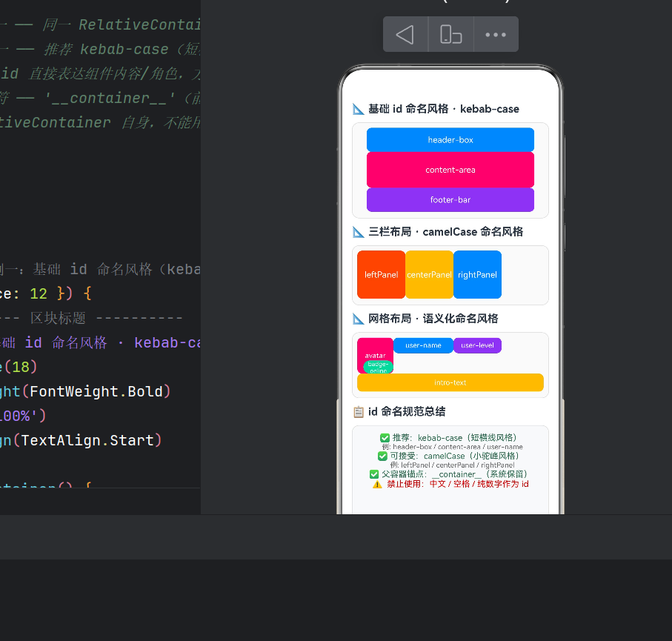Click heading '网格布局 · 语义化命名风格'
Image resolution: width=672 pixels, height=641 pixels.
coord(433,319)
